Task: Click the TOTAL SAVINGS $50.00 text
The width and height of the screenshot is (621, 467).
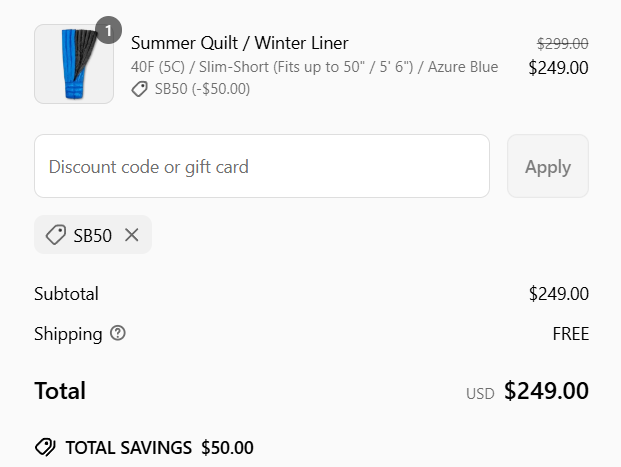Action: (x=160, y=448)
